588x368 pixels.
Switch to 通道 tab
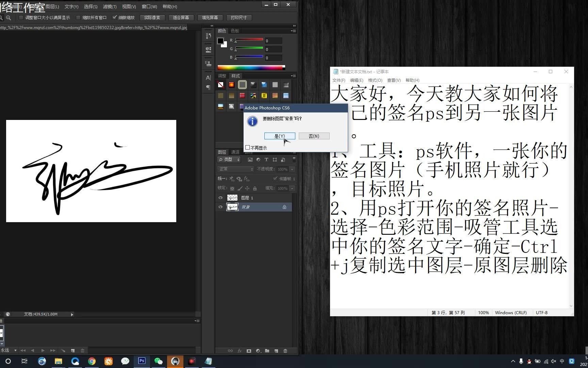[235, 152]
